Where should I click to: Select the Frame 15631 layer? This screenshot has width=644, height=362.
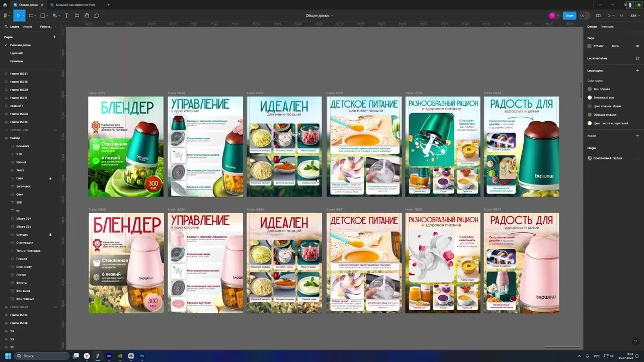19,73
